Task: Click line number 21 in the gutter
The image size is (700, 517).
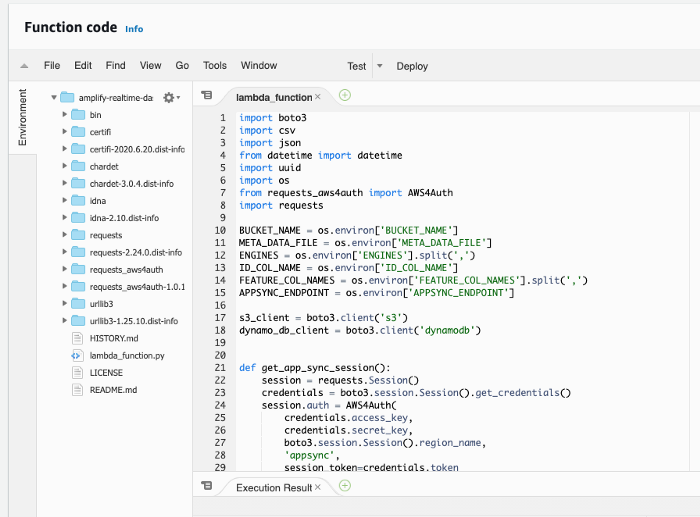Action: [x=220, y=368]
